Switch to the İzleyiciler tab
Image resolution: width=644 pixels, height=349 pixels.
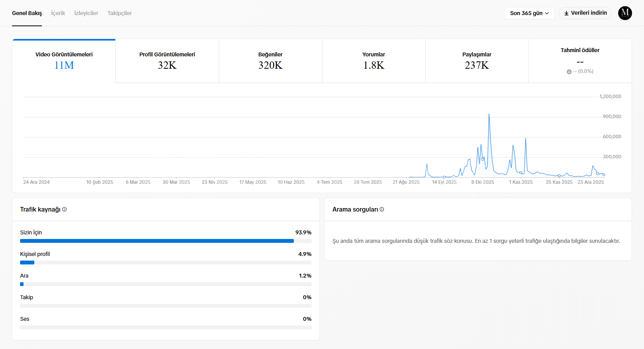pyautogui.click(x=86, y=13)
